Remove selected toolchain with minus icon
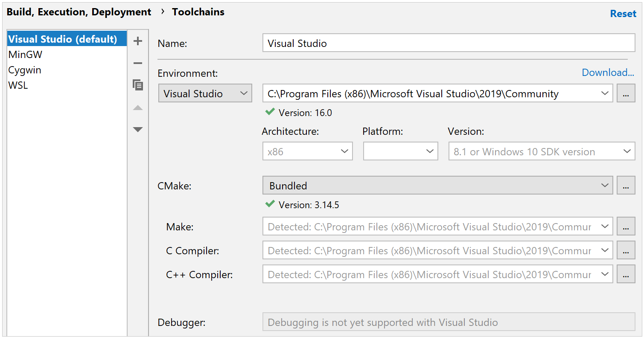The height and width of the screenshot is (337, 644). tap(138, 64)
